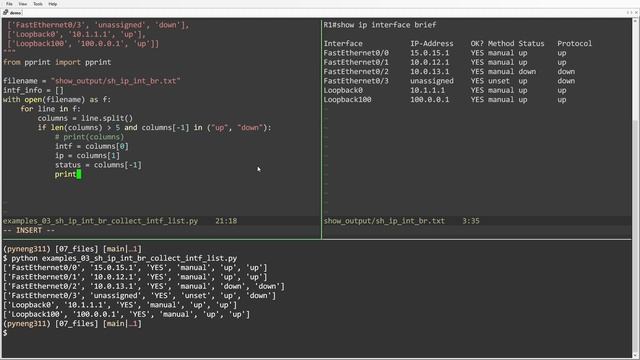This screenshot has width=640, height=360.
Task: Click shell output row for 'FastEthernet0/1'
Action: pos(135,277)
